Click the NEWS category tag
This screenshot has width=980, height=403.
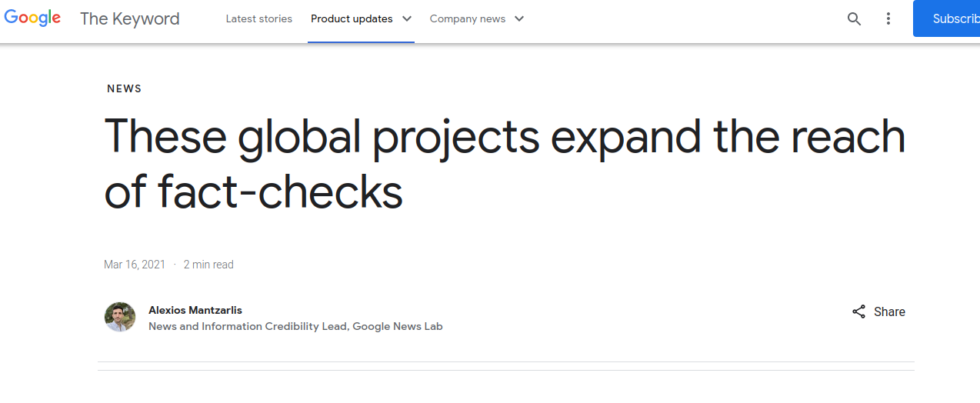point(125,88)
